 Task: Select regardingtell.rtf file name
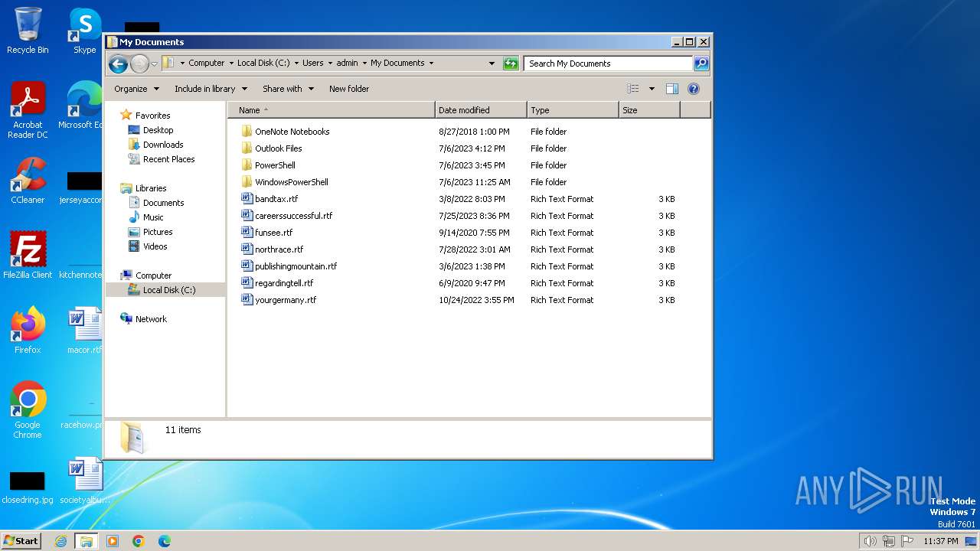[284, 283]
